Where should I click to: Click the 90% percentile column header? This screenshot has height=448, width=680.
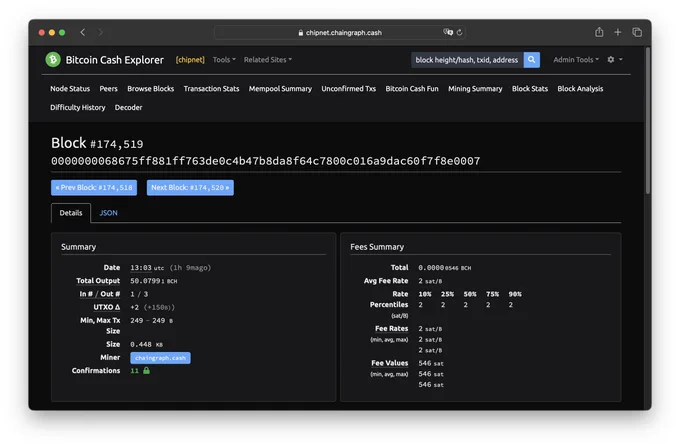515,294
